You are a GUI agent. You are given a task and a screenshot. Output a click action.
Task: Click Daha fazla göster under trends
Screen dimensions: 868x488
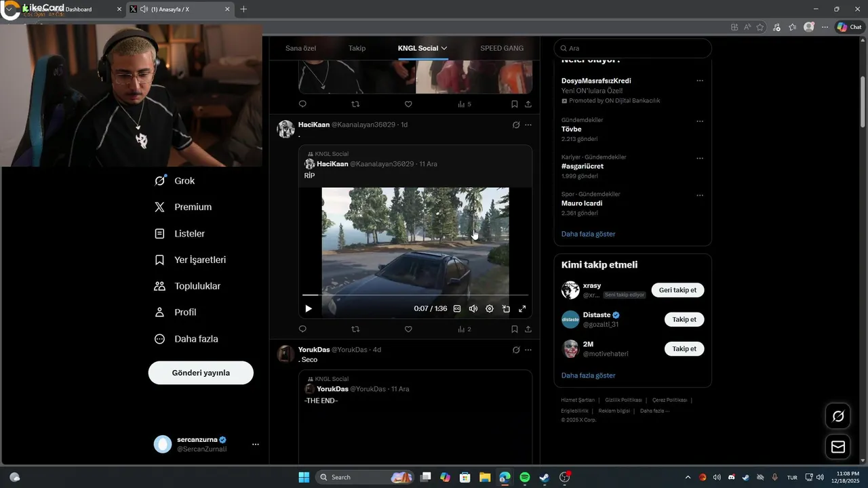click(x=589, y=234)
